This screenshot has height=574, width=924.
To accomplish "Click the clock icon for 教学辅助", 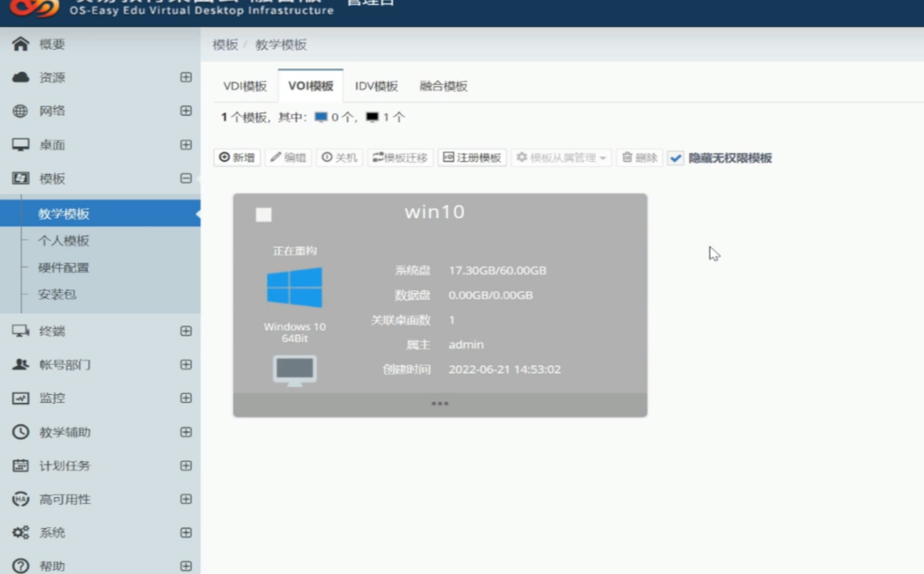I will tap(21, 432).
